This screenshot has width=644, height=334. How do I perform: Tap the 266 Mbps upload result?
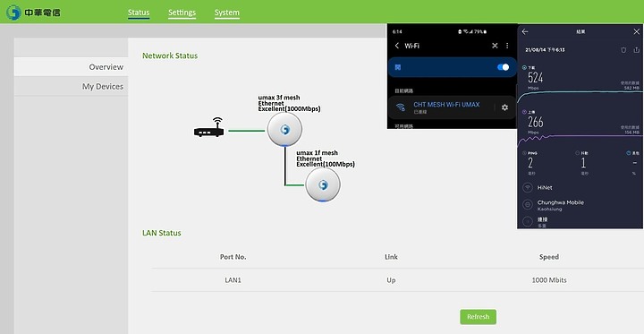click(536, 122)
